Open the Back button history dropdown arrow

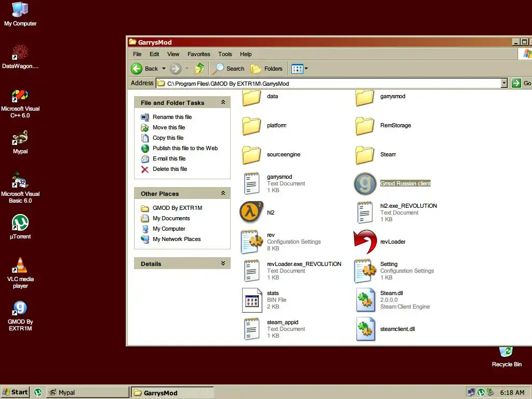tap(164, 69)
